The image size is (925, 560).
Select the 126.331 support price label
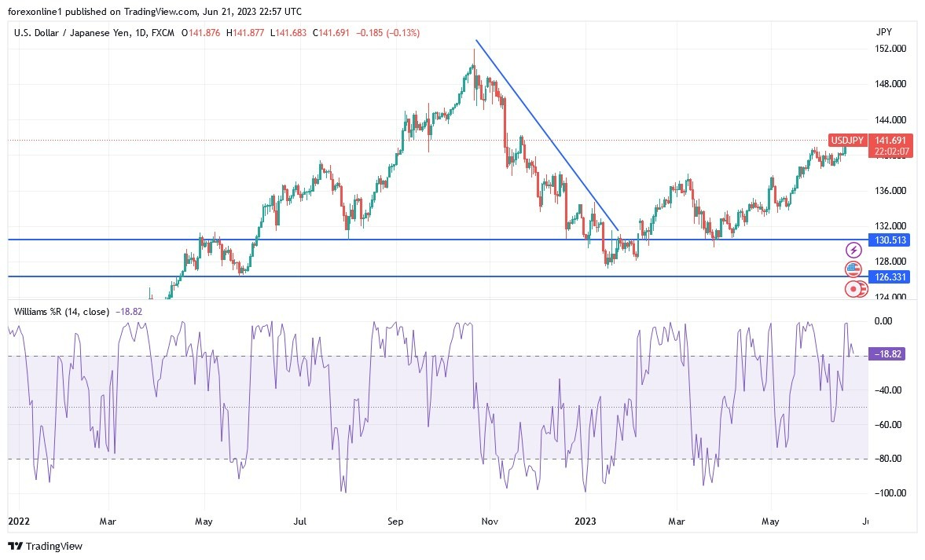click(x=889, y=276)
